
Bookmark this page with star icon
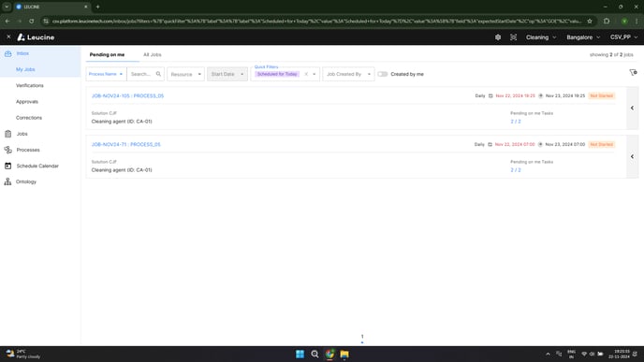(x=590, y=21)
